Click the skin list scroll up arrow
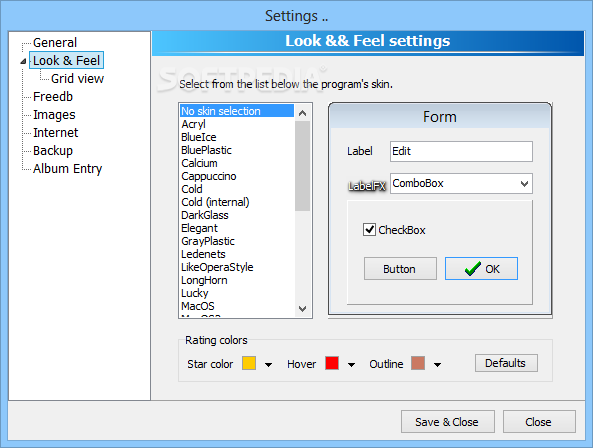The image size is (593, 448). click(x=303, y=113)
